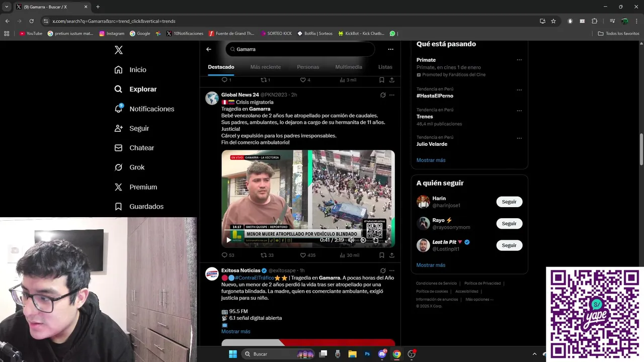Repost the post with 33 reposts
644x362 pixels.
tap(267, 255)
